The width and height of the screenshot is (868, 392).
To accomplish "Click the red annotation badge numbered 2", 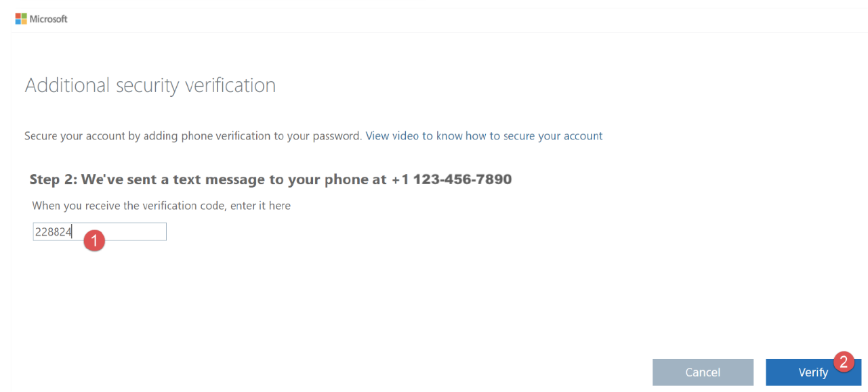I will pyautogui.click(x=844, y=361).
